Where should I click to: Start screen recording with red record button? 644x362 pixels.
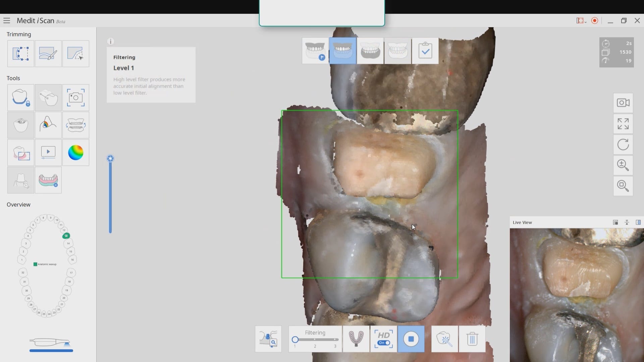coord(595,21)
